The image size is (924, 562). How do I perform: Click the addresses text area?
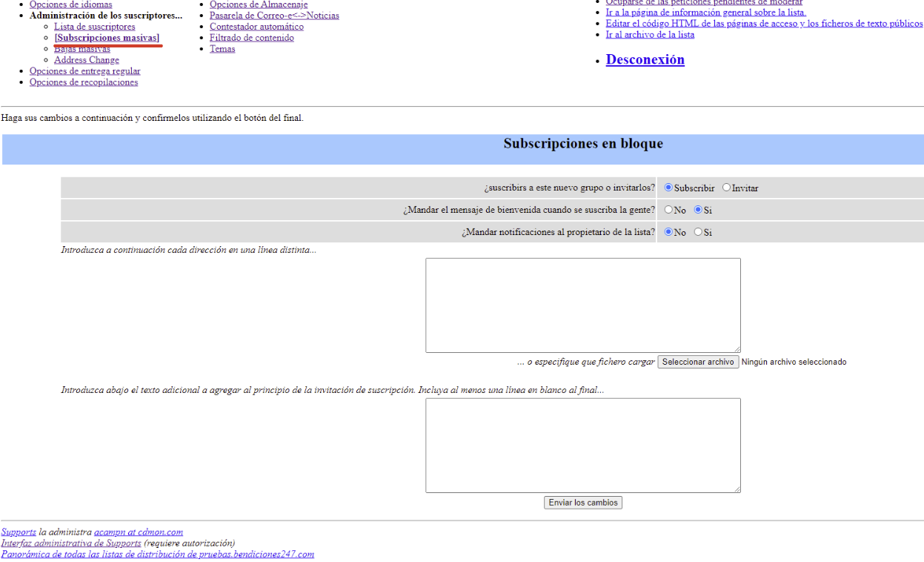coord(583,305)
